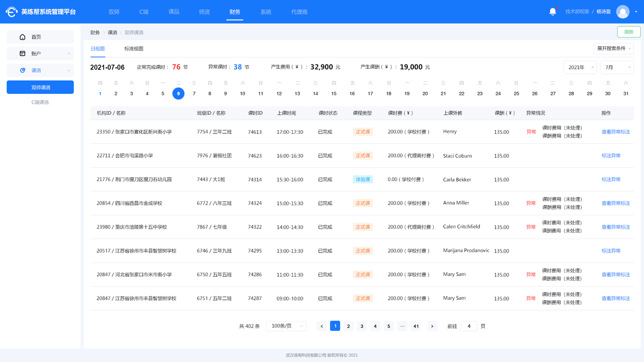Open the 师资 top navigation item
The image size is (644, 362).
tap(205, 12)
